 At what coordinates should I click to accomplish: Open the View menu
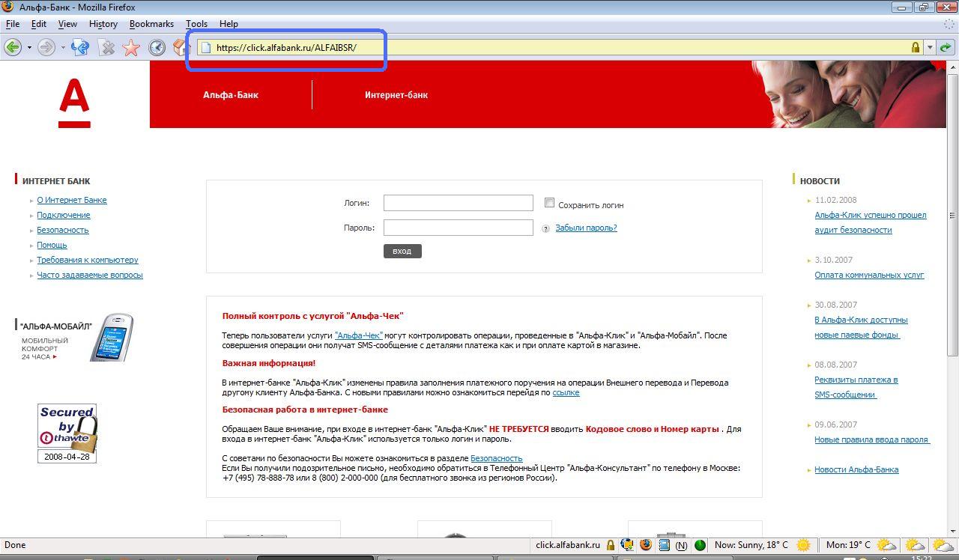tap(67, 24)
